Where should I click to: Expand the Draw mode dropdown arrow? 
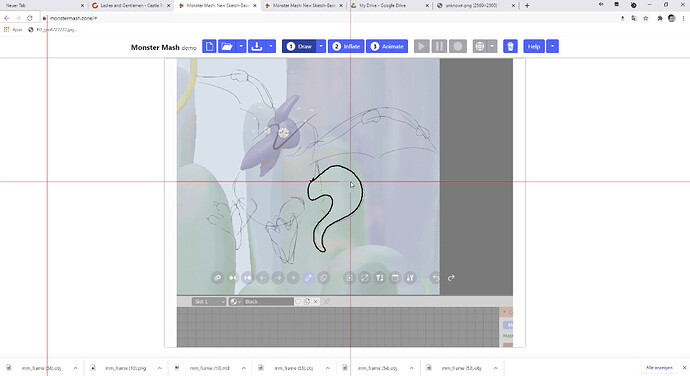[321, 46]
